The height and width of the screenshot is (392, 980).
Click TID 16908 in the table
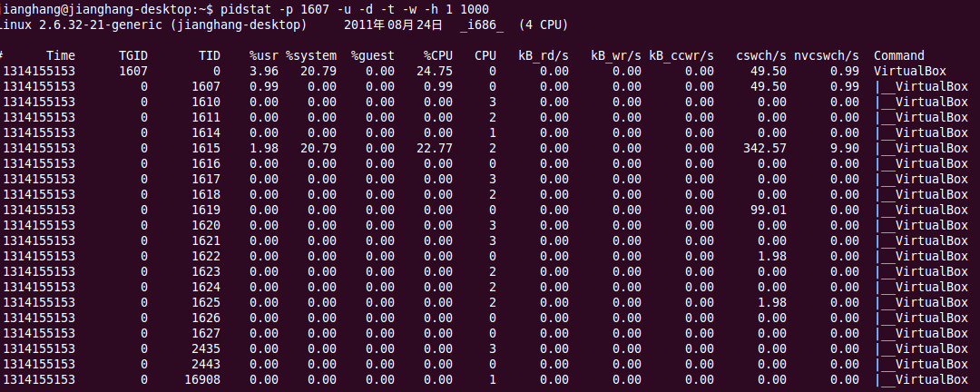(201, 379)
